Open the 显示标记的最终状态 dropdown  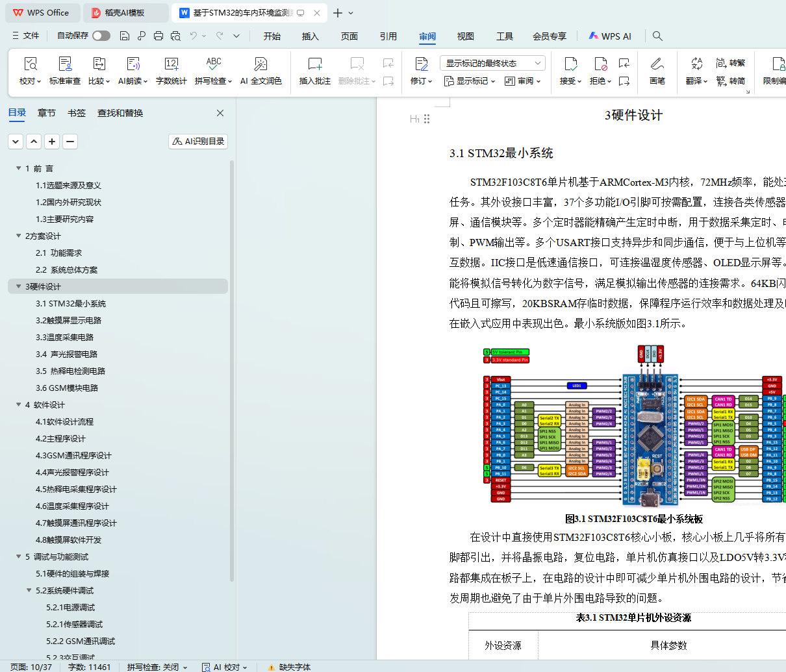click(x=492, y=63)
